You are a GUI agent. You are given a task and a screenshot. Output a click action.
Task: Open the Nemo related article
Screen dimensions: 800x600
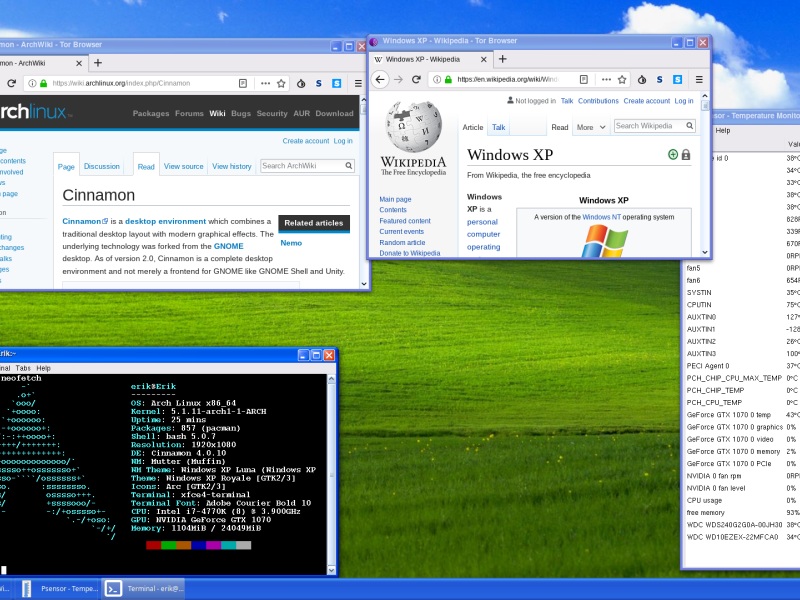[291, 243]
